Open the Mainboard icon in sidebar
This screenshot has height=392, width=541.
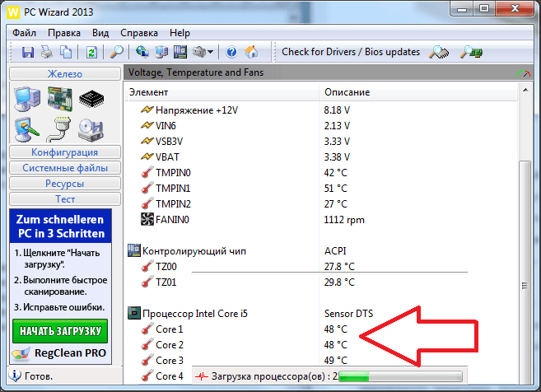pos(59,100)
